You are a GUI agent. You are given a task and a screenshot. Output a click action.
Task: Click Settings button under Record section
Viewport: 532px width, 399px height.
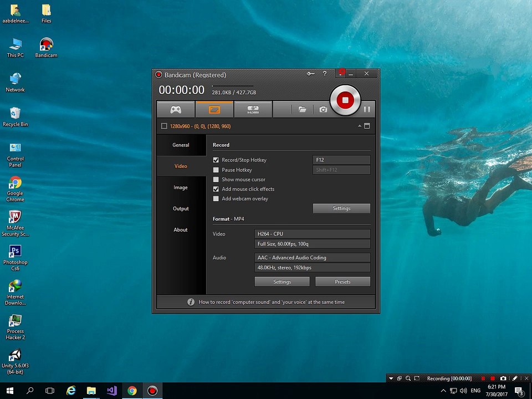click(341, 208)
